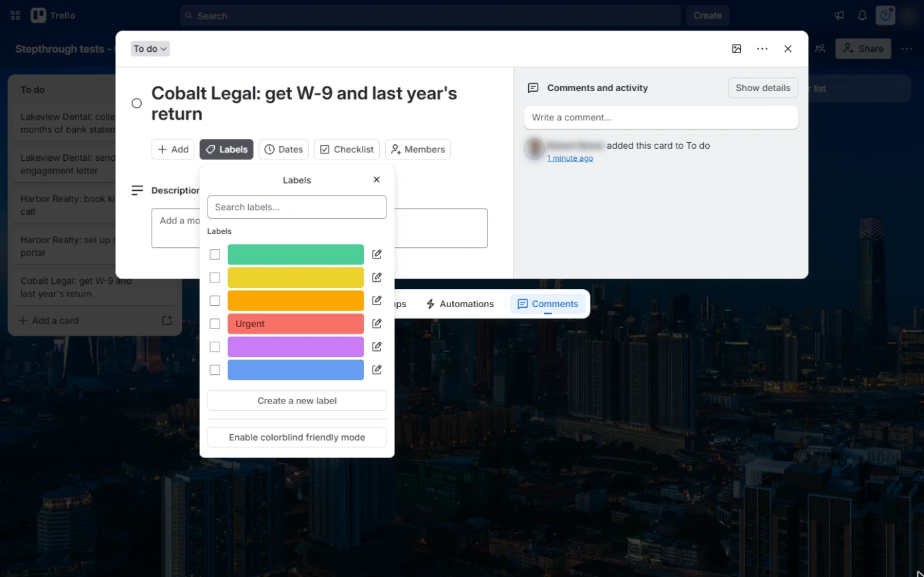Check the orange label checkbox
924x577 pixels.
click(215, 300)
